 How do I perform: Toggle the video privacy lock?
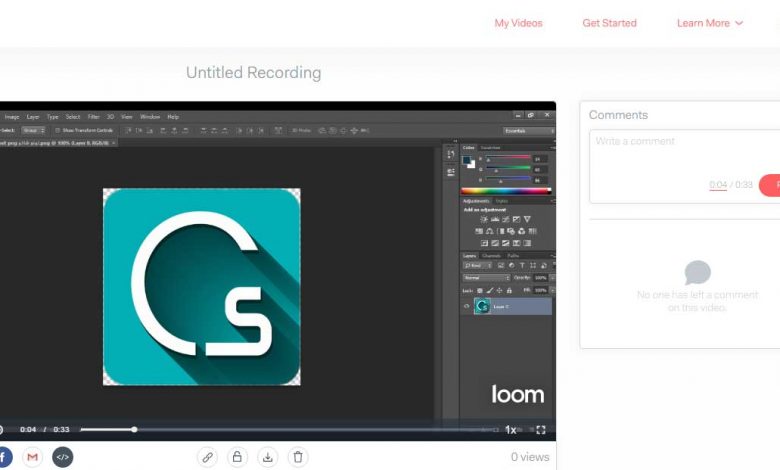tap(237, 457)
